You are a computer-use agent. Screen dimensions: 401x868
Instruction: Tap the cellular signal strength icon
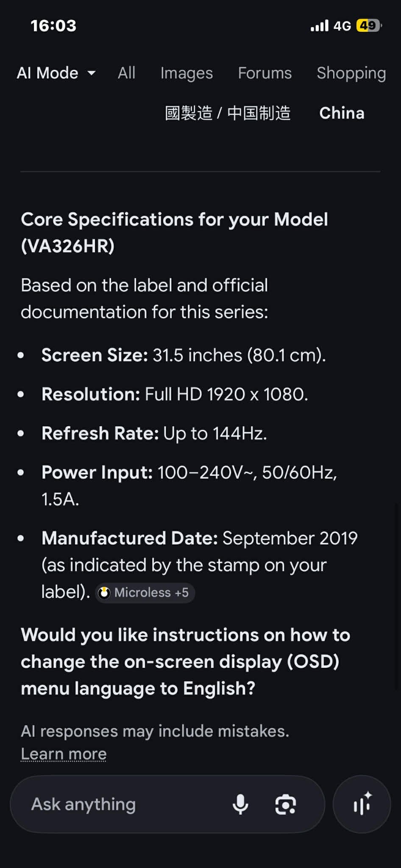tap(320, 25)
